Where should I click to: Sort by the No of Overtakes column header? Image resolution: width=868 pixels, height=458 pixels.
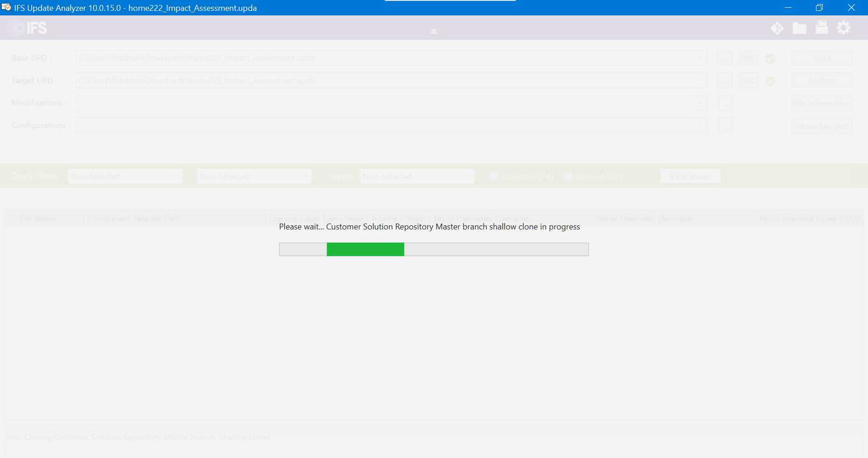coord(463,218)
